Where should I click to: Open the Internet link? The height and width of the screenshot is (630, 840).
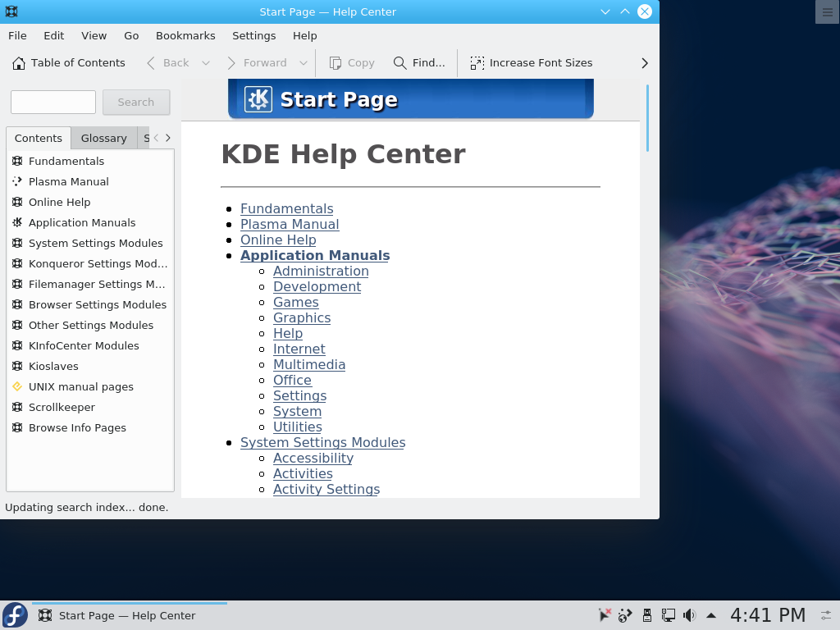point(299,349)
